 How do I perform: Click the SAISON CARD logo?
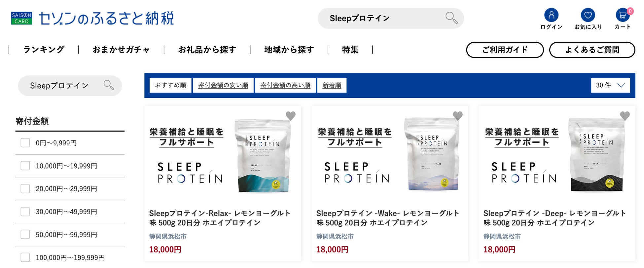(21, 18)
